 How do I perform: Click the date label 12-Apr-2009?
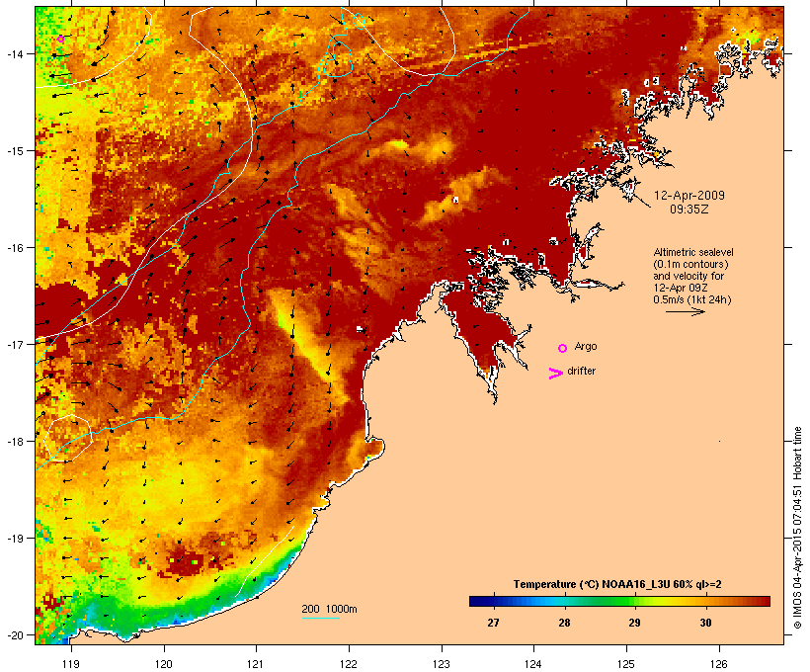point(689,196)
